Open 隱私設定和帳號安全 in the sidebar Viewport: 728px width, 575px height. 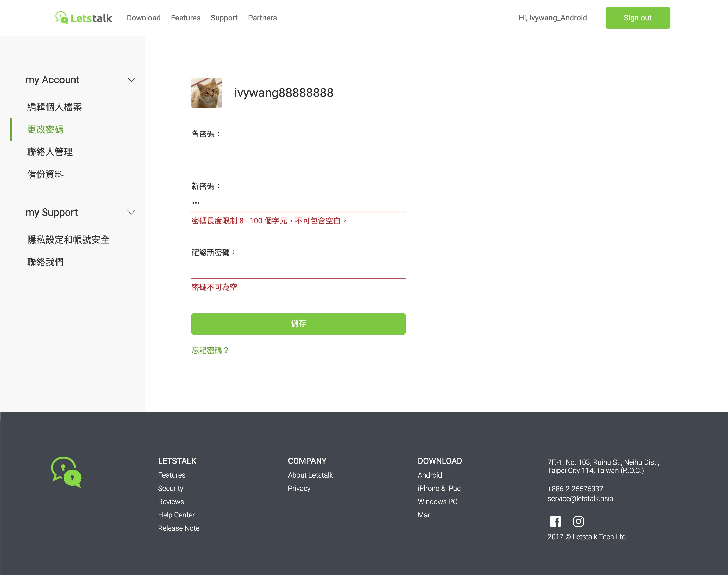coord(68,240)
